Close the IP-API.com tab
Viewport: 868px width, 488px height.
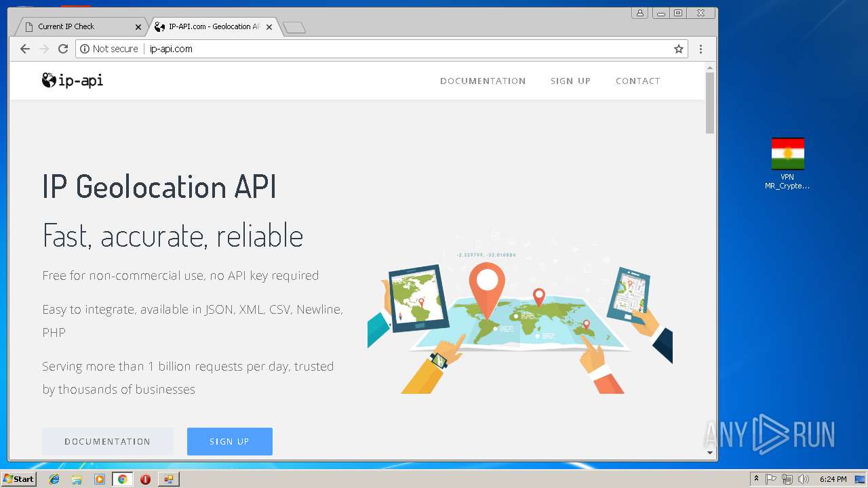click(x=269, y=27)
